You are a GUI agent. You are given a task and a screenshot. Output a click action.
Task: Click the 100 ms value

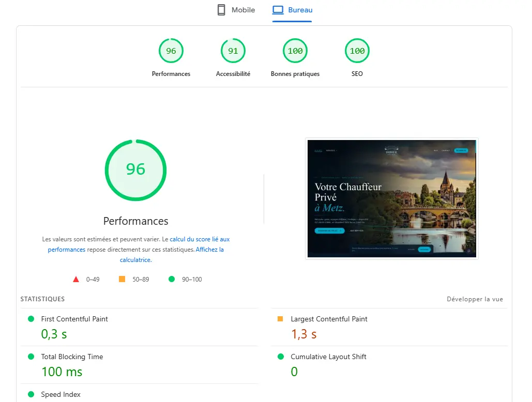[x=62, y=372]
